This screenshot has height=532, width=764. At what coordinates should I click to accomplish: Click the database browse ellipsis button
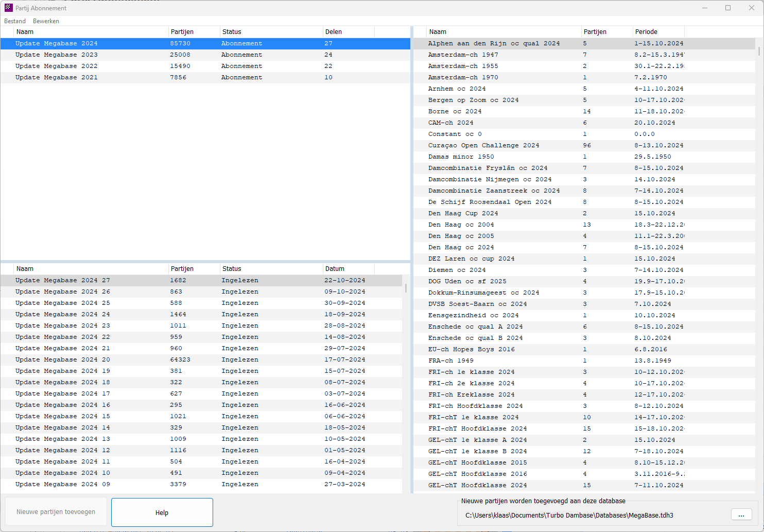click(741, 515)
